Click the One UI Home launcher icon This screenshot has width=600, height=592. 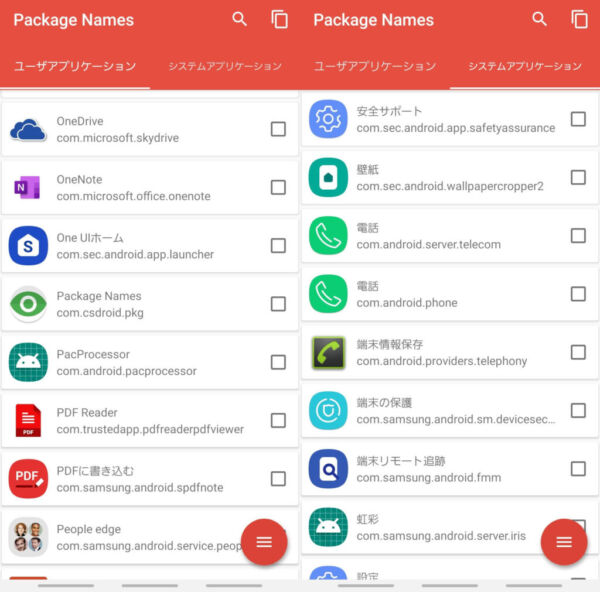[x=28, y=246]
